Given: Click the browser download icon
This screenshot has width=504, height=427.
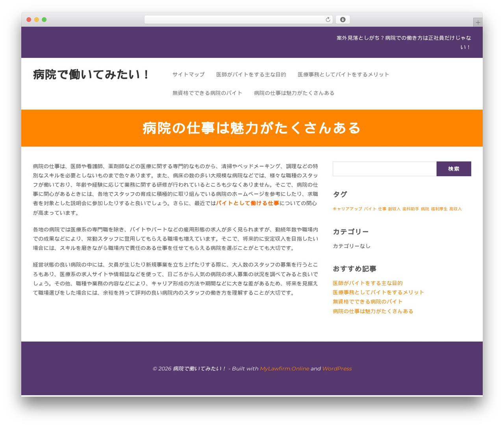Looking at the screenshot, I should click(343, 20).
